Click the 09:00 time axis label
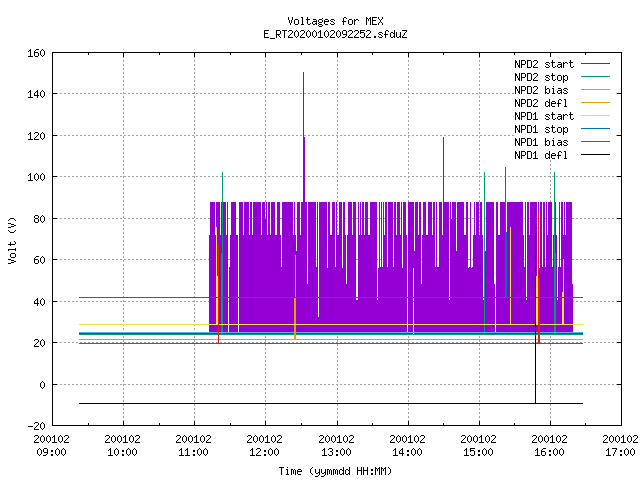Image resolution: width=640 pixels, height=480 pixels. (51, 452)
